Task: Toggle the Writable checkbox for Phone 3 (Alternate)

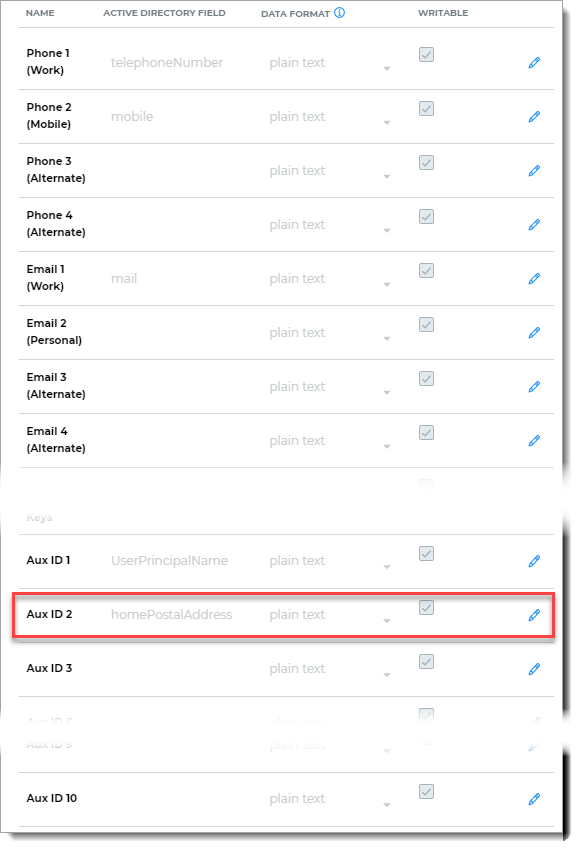Action: point(427,163)
